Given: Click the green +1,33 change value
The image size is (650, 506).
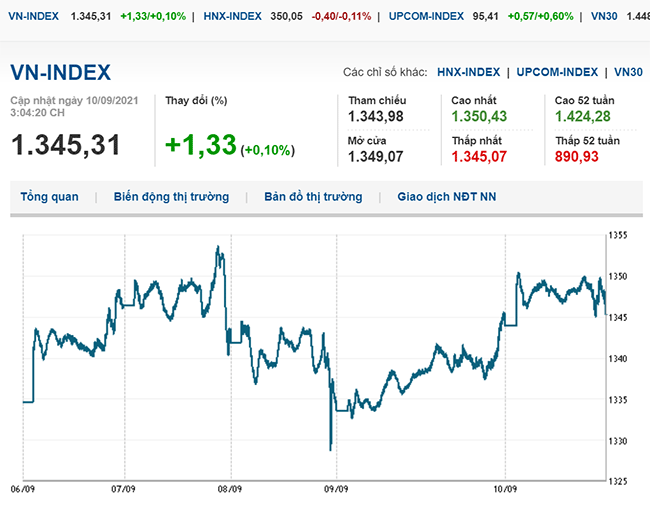Looking at the screenshot, I should (200, 145).
